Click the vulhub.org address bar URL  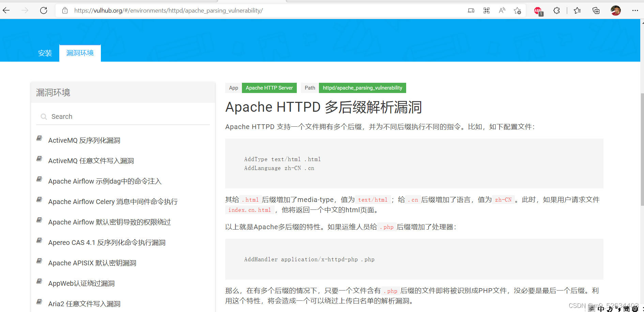tap(168, 11)
